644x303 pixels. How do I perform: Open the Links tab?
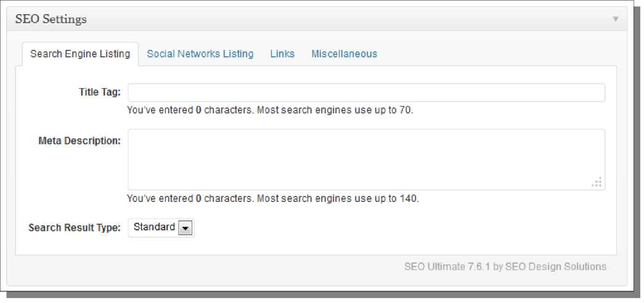[282, 54]
